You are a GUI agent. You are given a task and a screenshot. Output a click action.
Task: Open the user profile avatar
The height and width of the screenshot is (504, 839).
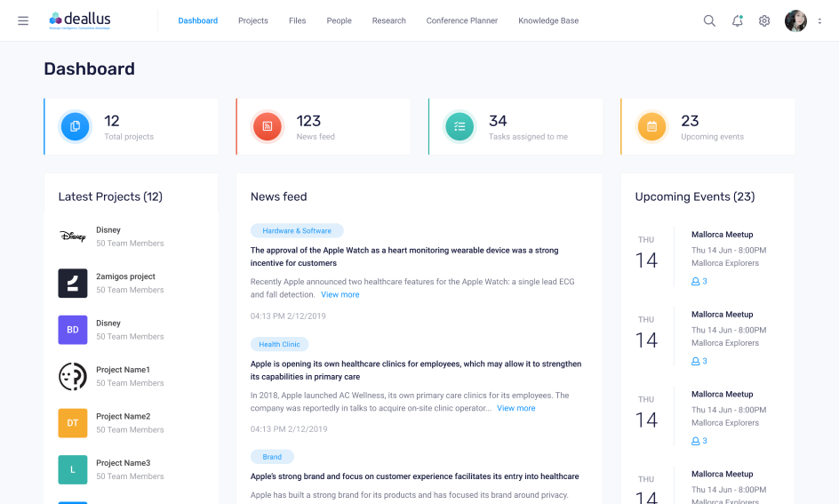click(795, 20)
